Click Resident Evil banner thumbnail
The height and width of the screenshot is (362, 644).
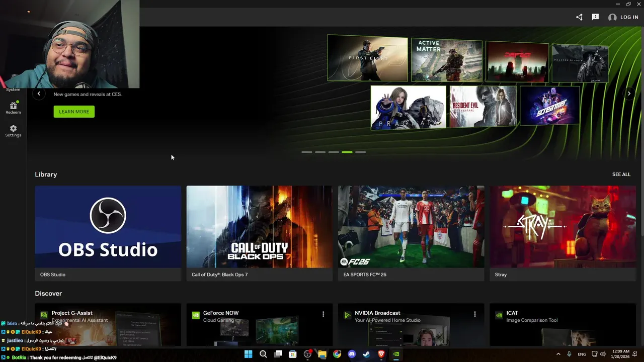(483, 106)
